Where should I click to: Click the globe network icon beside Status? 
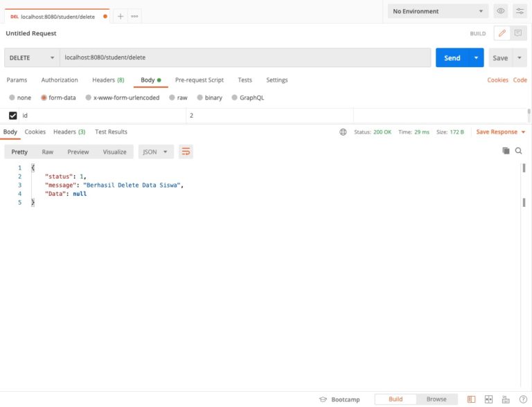coord(343,132)
